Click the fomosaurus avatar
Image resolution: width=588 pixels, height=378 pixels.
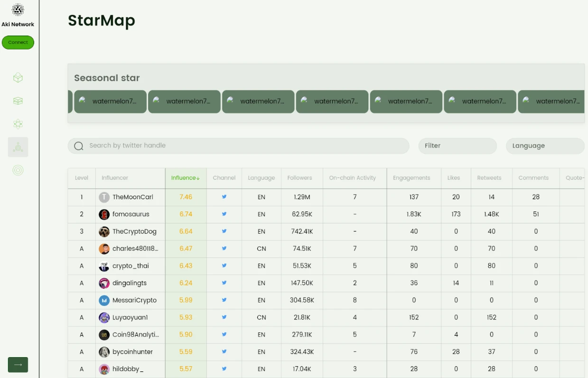point(104,214)
